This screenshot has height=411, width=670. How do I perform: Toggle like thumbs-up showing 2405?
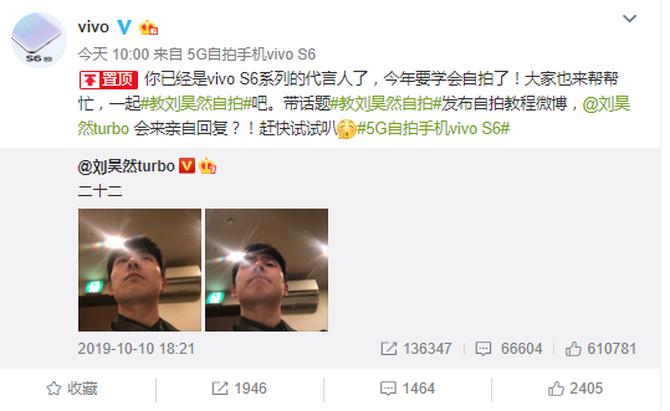pyautogui.click(x=575, y=388)
